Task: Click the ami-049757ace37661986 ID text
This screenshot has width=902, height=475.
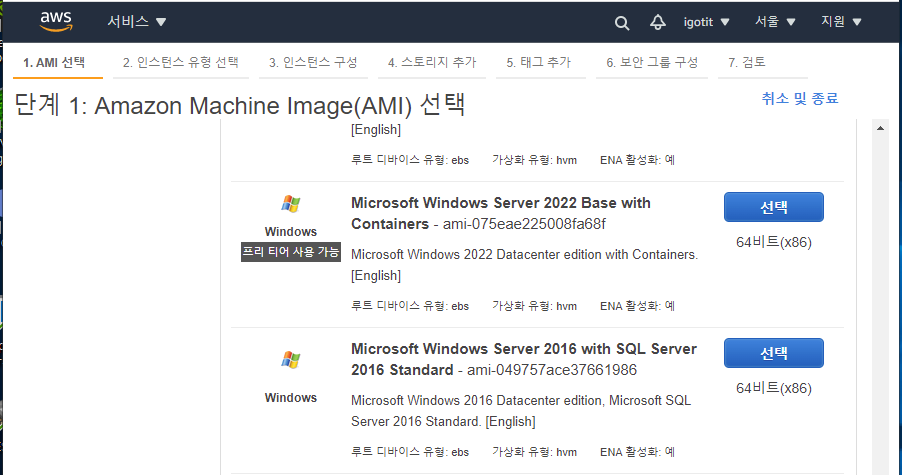Action: point(552,370)
